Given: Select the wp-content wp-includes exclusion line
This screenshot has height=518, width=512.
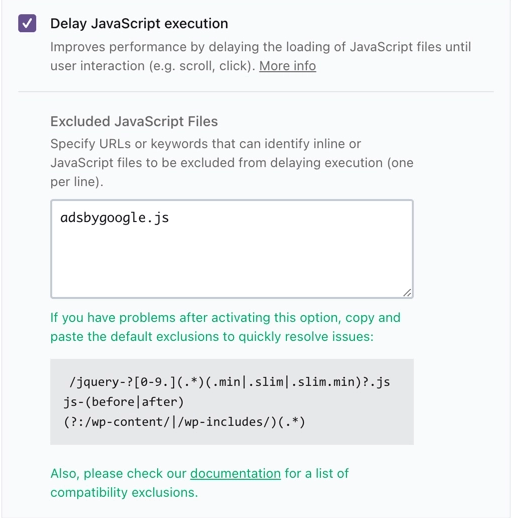Looking at the screenshot, I should point(184,422).
